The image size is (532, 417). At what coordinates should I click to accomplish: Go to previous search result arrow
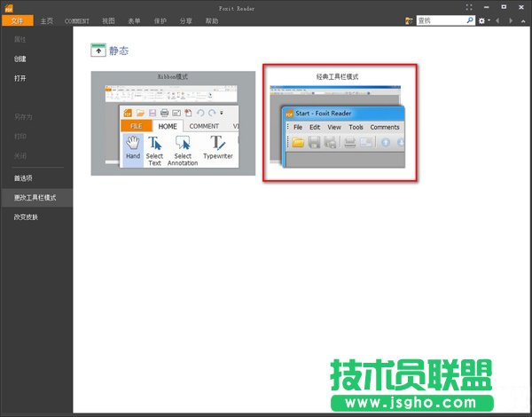[x=497, y=21]
